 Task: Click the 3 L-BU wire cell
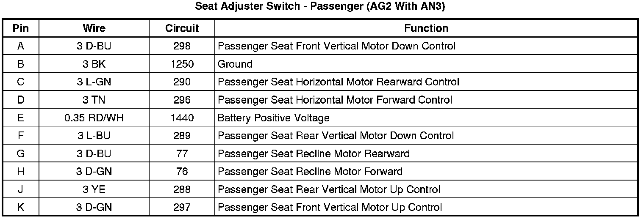(94, 136)
